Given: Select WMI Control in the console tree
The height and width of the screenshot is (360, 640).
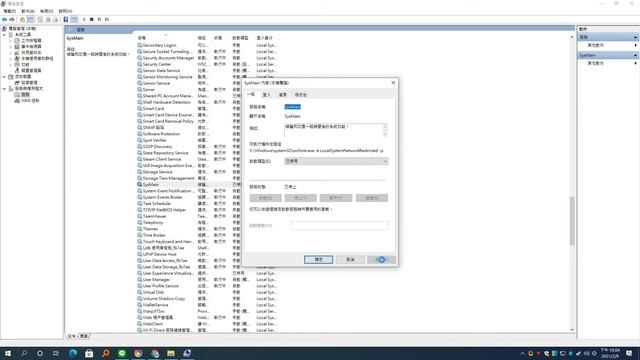Looking at the screenshot, I should (x=27, y=100).
